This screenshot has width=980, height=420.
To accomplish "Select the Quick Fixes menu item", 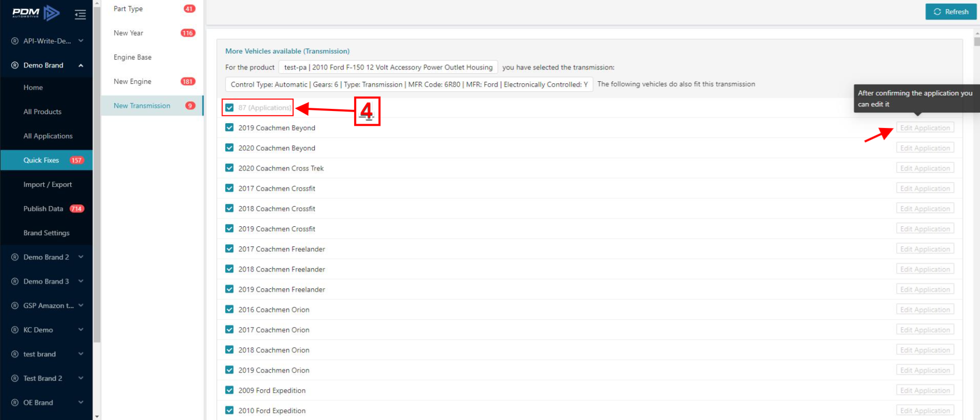I will (46, 160).
